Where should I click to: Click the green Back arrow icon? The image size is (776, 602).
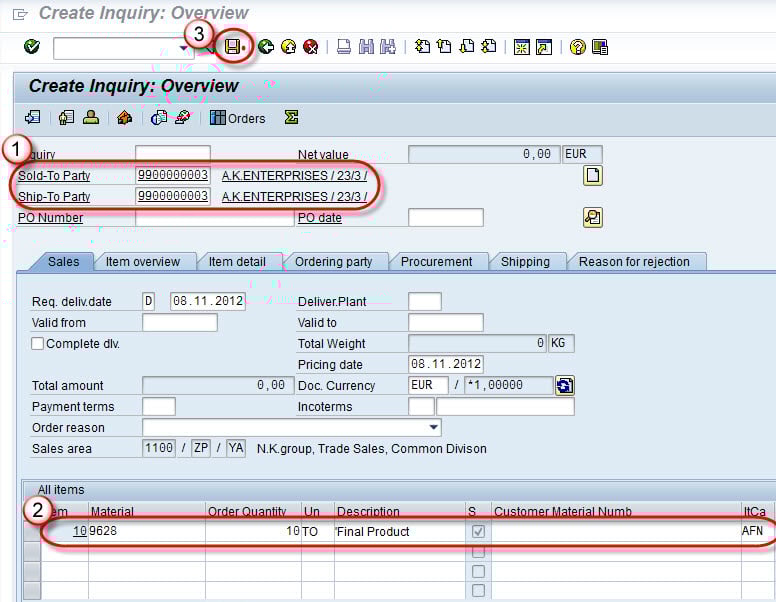(265, 47)
